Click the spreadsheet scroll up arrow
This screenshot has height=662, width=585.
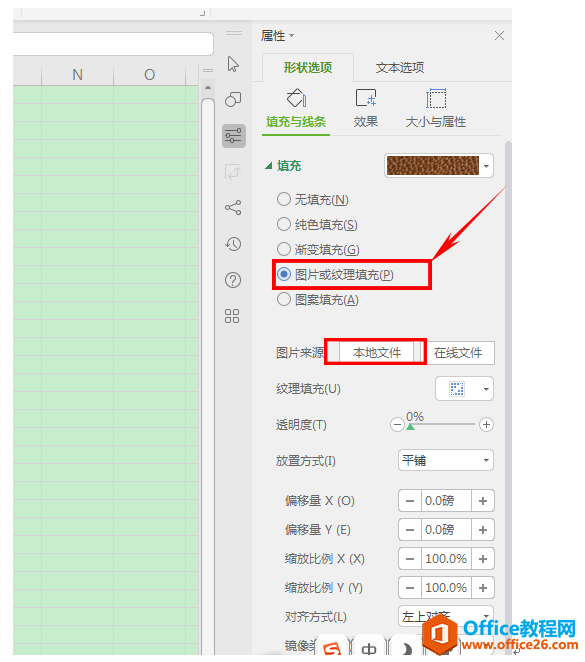coord(208,88)
